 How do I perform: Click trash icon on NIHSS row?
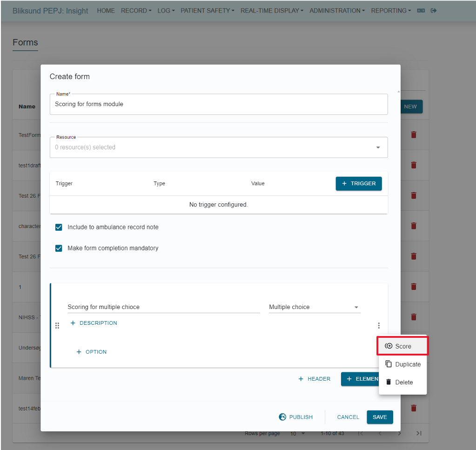pos(414,317)
